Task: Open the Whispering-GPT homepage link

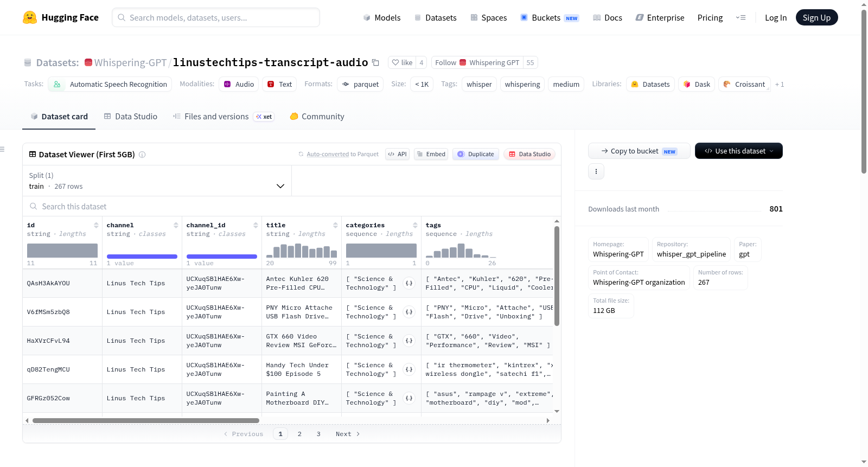Action: 618,254
